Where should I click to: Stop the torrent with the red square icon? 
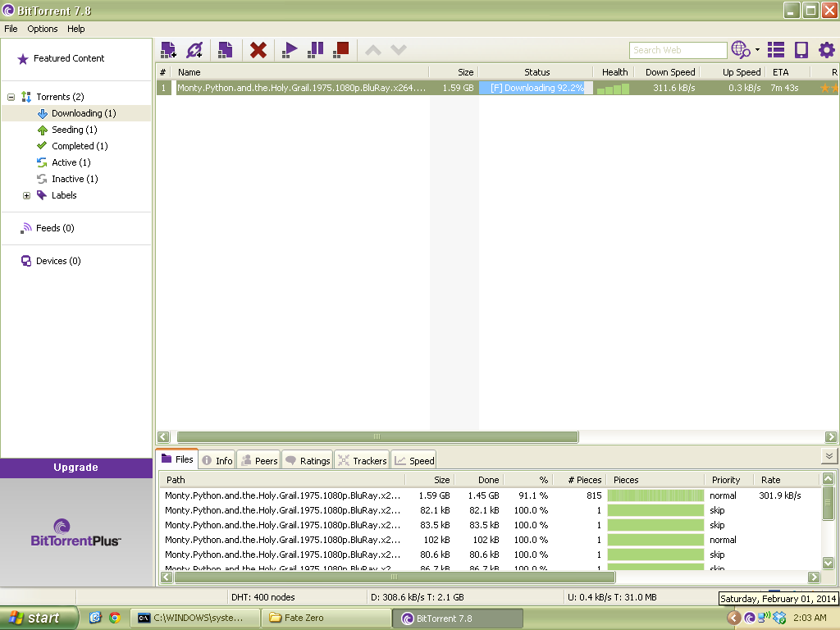(x=341, y=50)
